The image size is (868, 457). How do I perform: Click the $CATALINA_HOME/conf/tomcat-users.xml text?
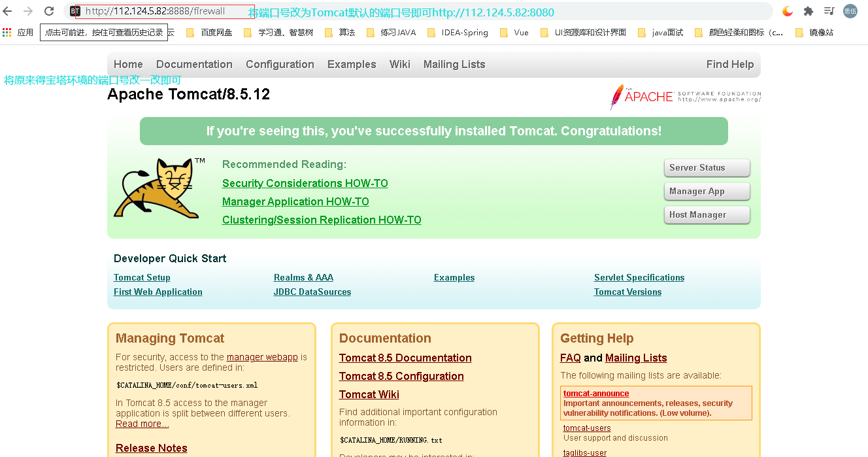[x=187, y=385]
